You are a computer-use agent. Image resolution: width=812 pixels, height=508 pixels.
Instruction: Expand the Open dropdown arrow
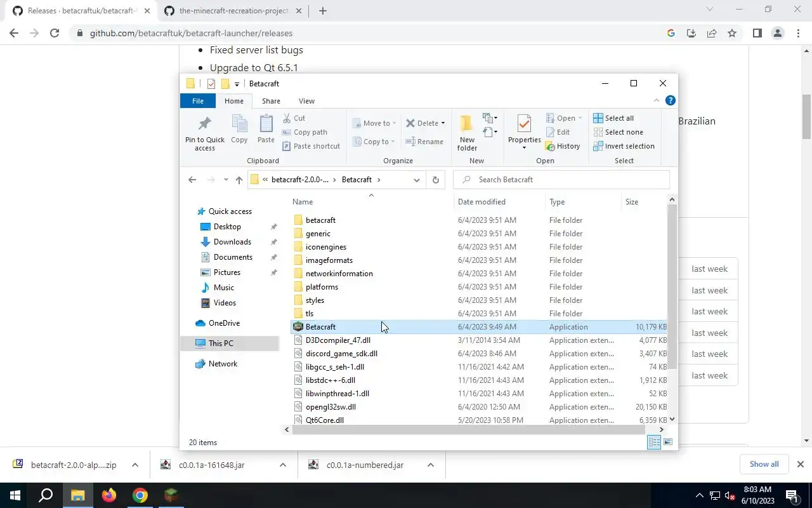click(x=580, y=118)
